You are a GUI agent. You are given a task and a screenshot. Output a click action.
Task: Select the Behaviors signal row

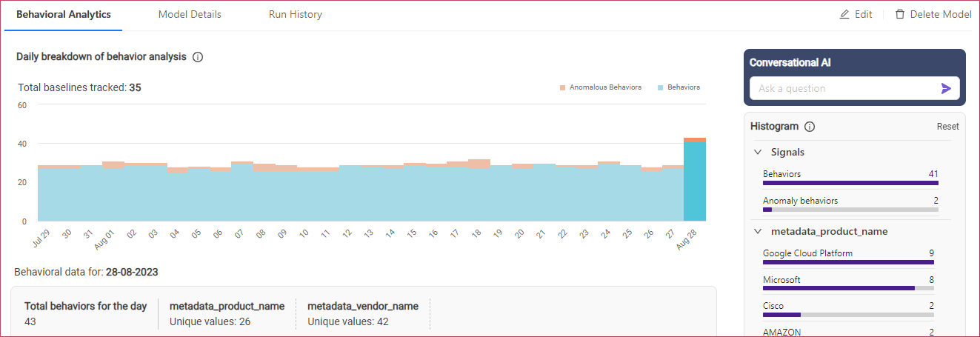tap(848, 177)
